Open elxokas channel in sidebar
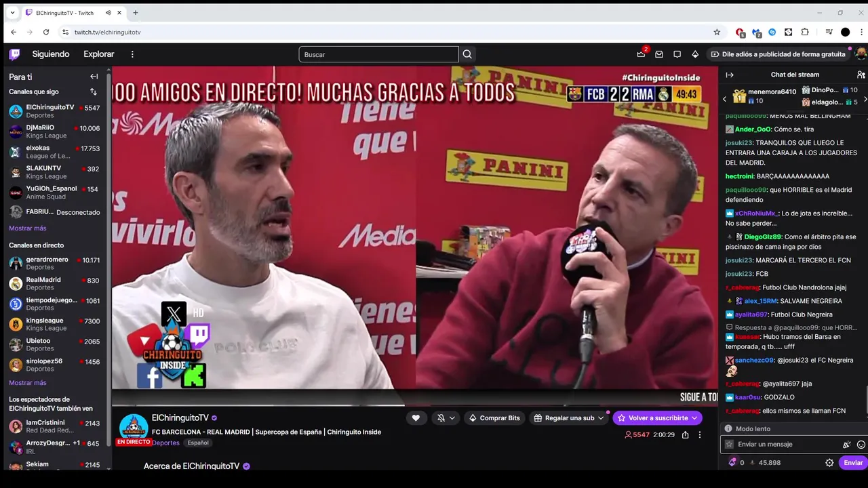Viewport: 868px width, 488px height. (x=54, y=152)
